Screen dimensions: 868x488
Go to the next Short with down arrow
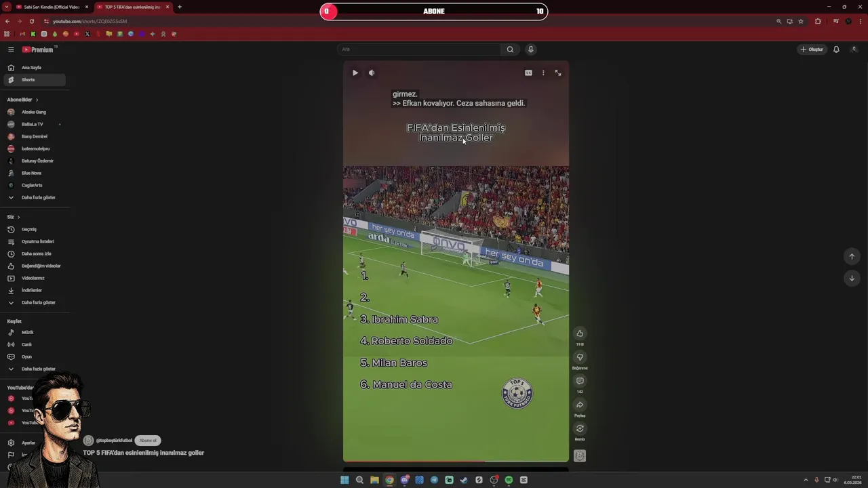click(852, 278)
